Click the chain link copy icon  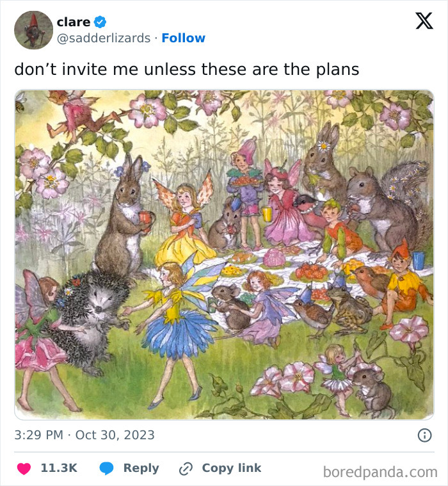coord(186,468)
